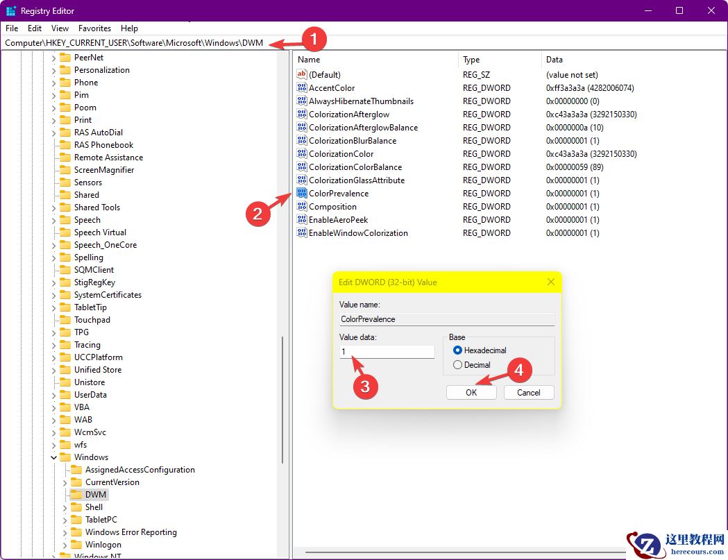Click the ColorizationColor value icon
Image resolution: width=728 pixels, height=560 pixels.
(302, 153)
